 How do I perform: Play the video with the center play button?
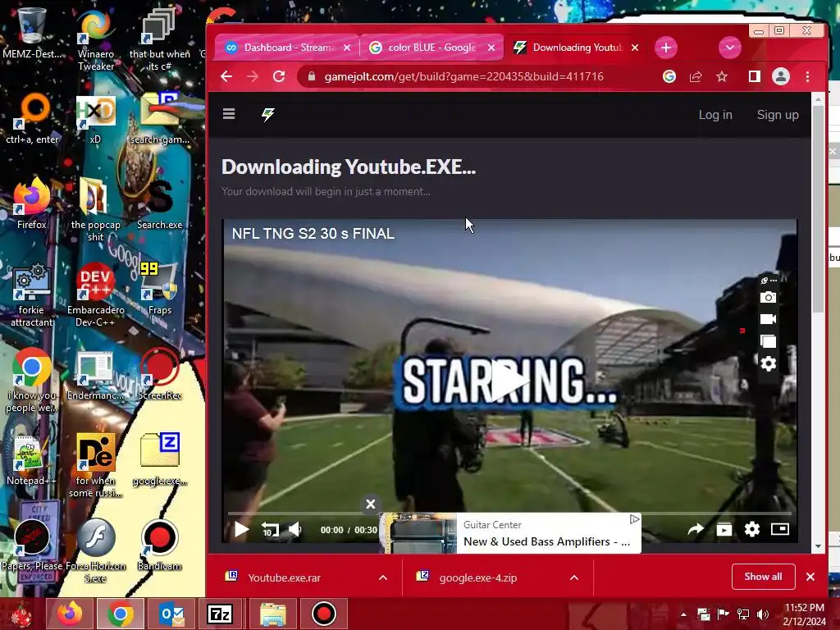[509, 381]
